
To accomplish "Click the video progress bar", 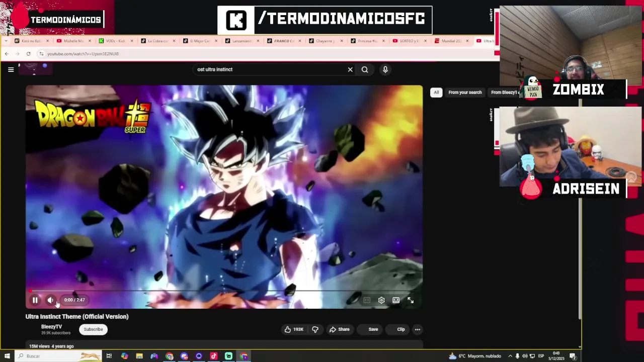I will [224, 291].
